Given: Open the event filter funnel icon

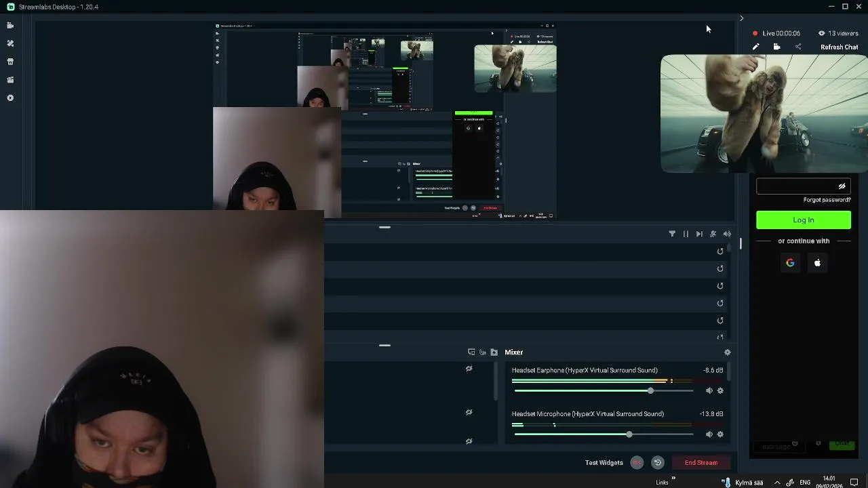Looking at the screenshot, I should (x=672, y=234).
